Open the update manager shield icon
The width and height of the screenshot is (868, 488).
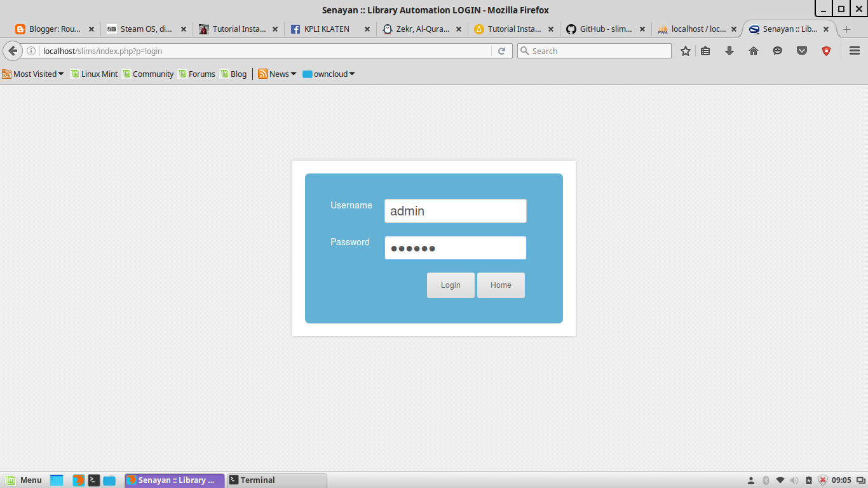tap(823, 480)
